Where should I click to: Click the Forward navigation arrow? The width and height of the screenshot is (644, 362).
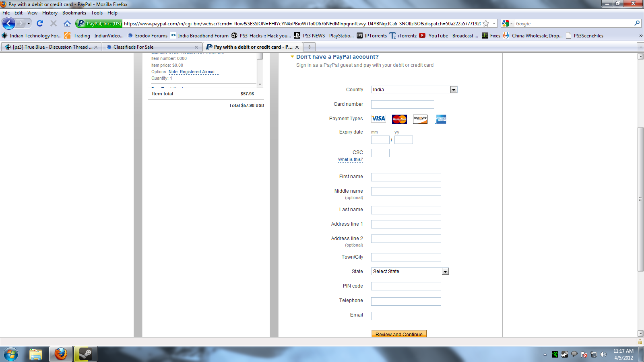click(x=21, y=23)
